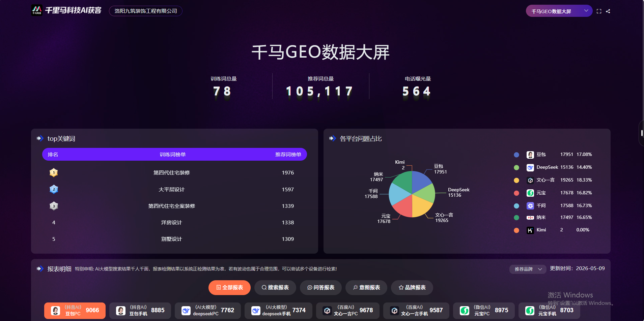Open the 千马GEO数据大屏 dropdown
Viewport: 644px width, 321px height.
[559, 11]
